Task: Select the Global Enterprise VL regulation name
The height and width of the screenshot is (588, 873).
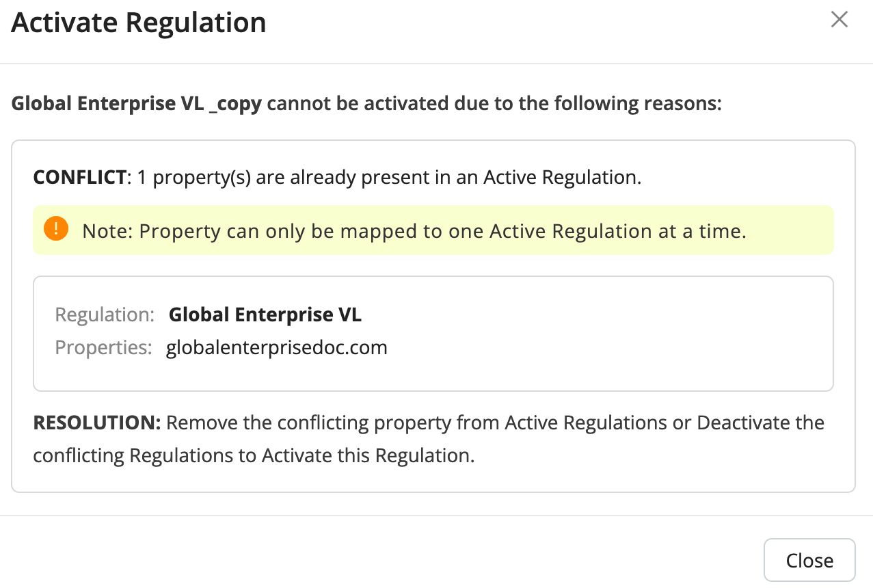Action: (265, 315)
